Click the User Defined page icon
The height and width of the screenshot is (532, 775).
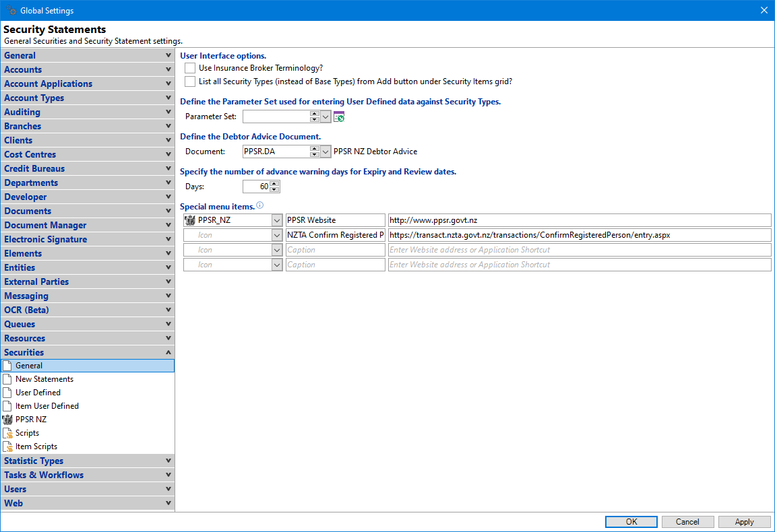pos(8,393)
